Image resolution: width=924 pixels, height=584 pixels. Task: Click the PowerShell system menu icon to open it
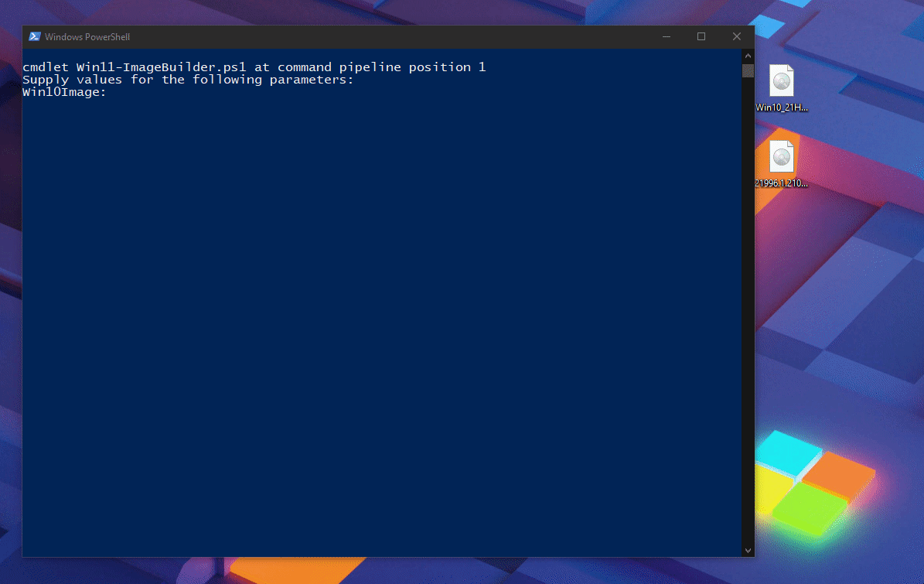pos(34,36)
